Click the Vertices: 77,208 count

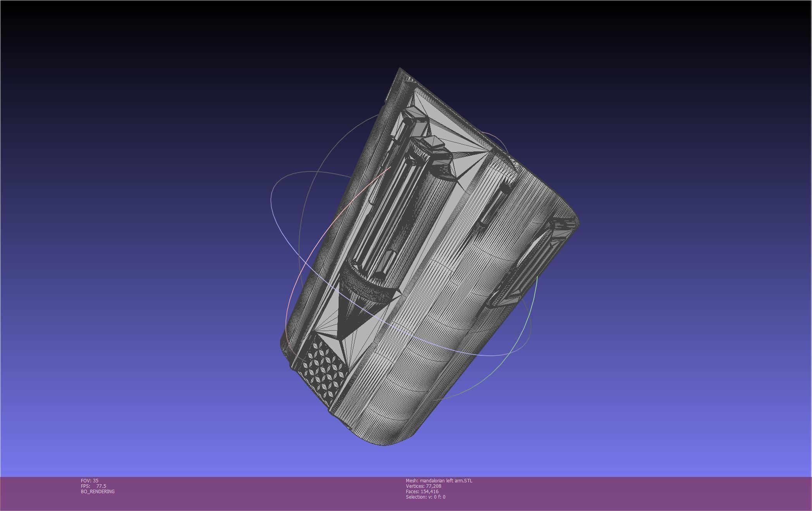(423, 486)
